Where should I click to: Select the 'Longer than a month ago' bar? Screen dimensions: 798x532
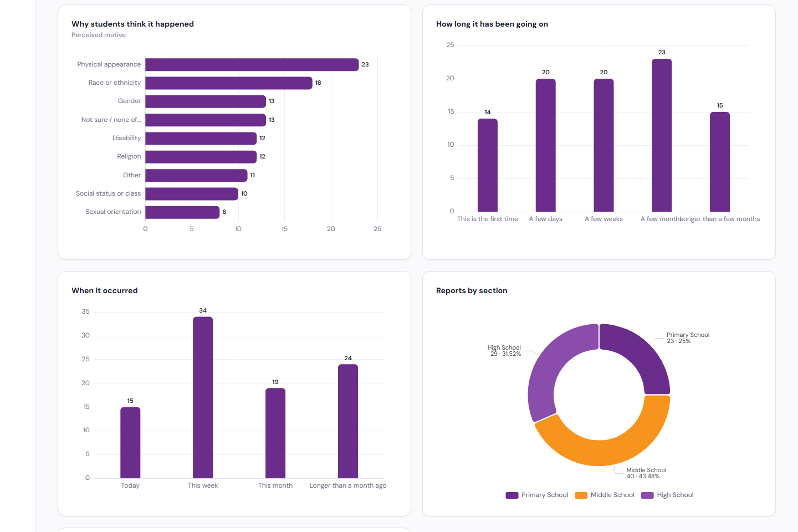(348, 421)
